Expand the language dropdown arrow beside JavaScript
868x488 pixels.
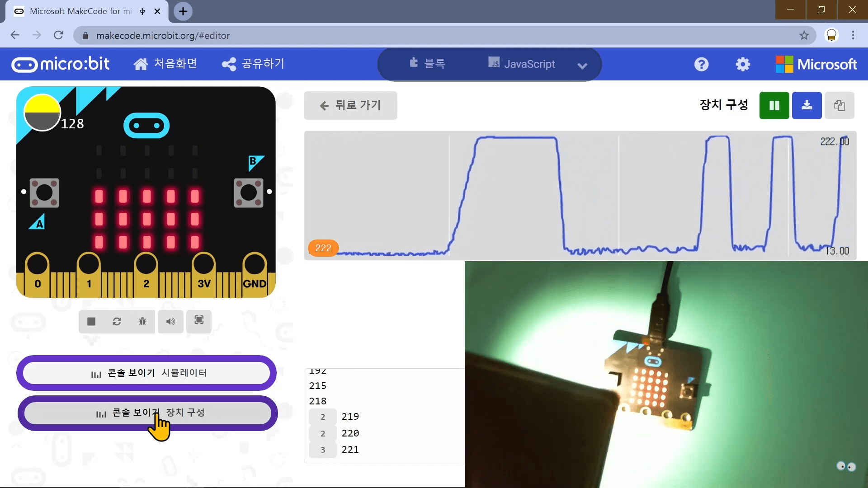click(x=582, y=65)
